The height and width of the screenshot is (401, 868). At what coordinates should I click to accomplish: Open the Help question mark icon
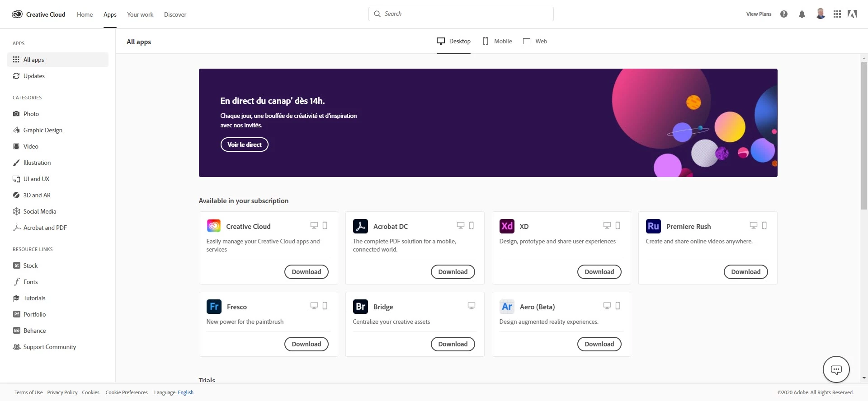(x=784, y=14)
